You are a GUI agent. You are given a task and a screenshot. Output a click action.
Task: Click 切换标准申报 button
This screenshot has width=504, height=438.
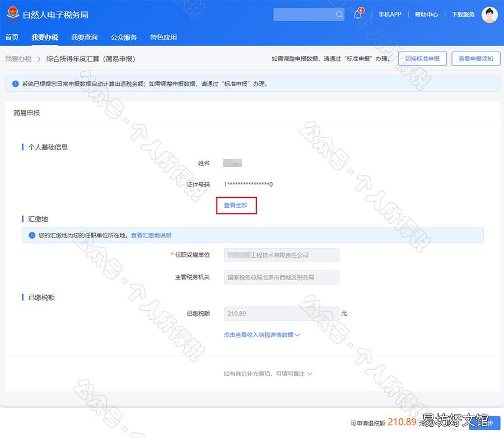(x=422, y=58)
